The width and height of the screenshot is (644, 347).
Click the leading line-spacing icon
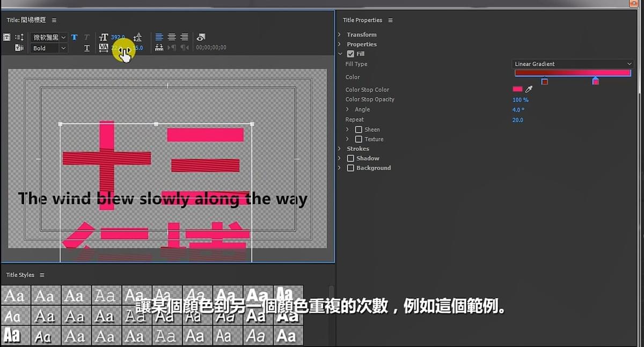137,38
